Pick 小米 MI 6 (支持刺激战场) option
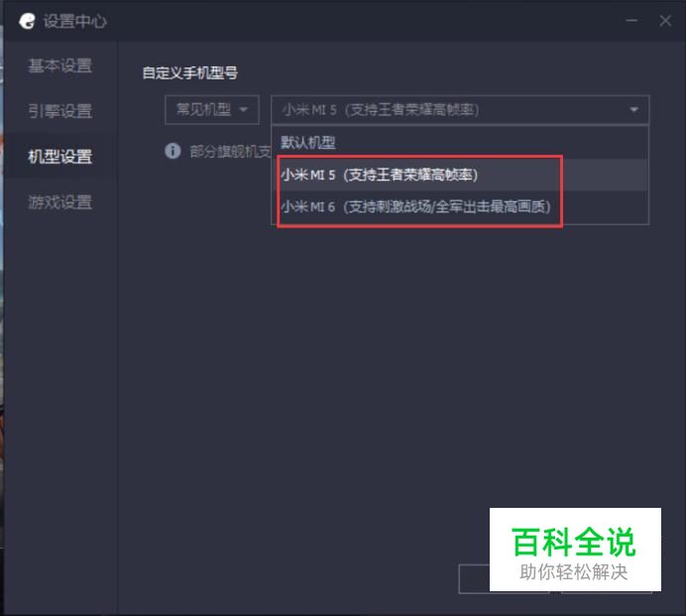Screen dimensions: 686x616 460,206
